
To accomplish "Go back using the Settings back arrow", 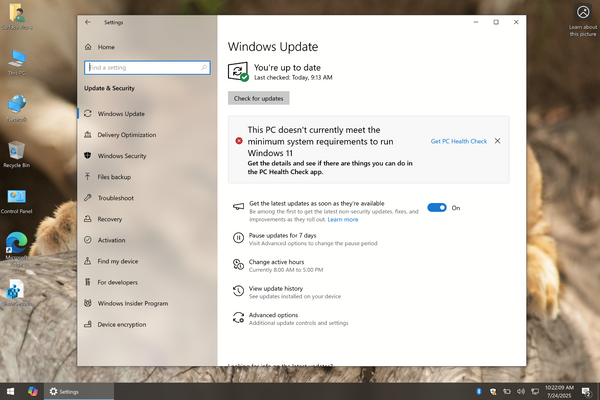I will (x=88, y=22).
